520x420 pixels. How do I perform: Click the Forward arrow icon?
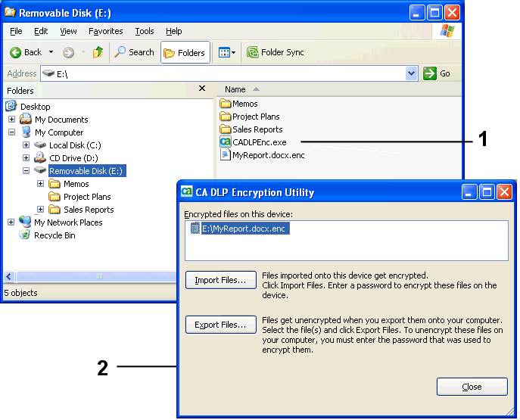[x=69, y=52]
